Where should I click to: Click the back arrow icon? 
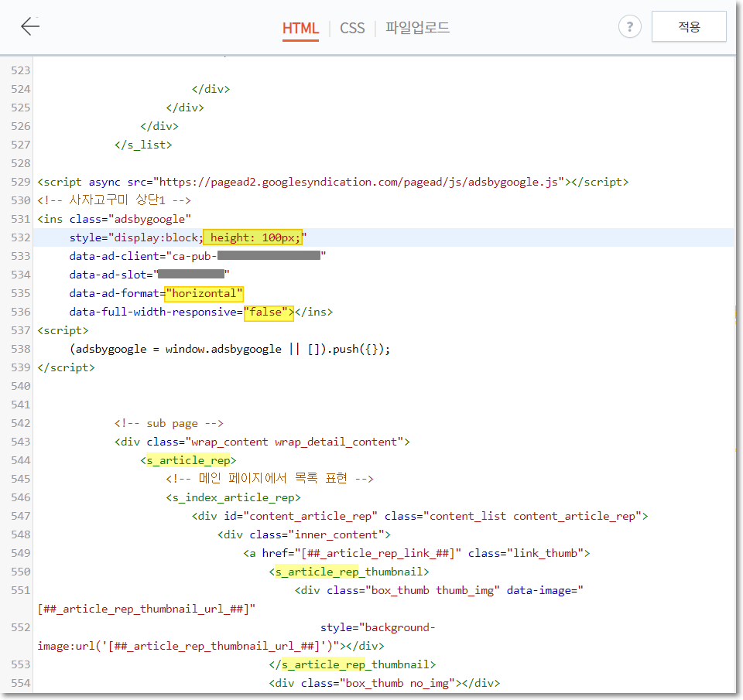tap(30, 26)
